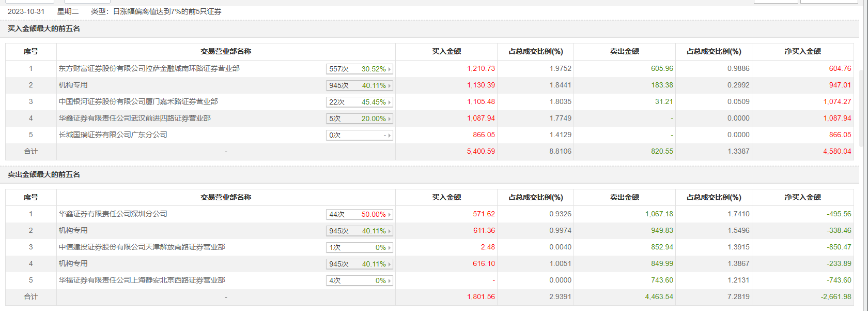
Task: Click 买入金额 header in buy table
Action: click(x=446, y=51)
